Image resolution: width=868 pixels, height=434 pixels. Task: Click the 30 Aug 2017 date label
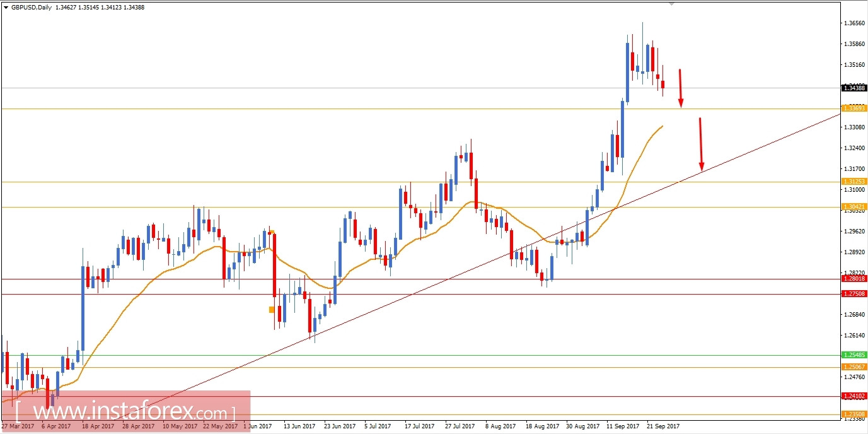pos(582,426)
